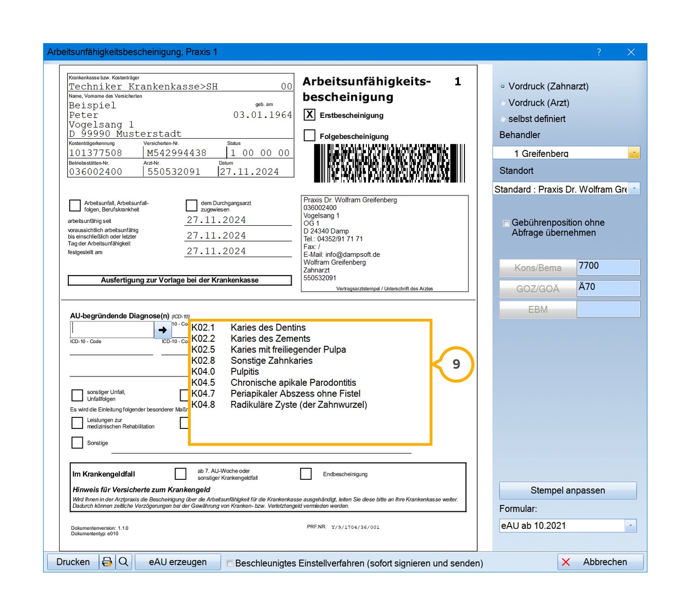Click the Betriebsstätten-Nr. 036002400 value

click(x=95, y=172)
